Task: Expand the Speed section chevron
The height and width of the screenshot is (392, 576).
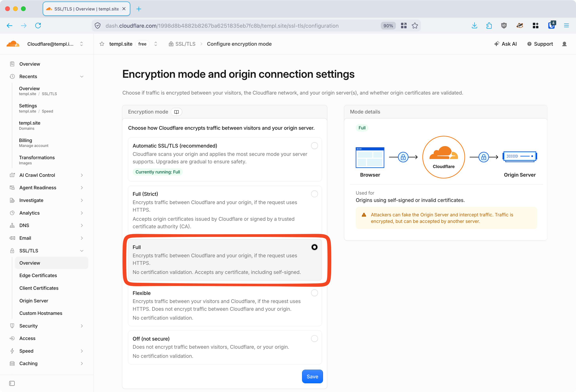Action: [x=82, y=351]
